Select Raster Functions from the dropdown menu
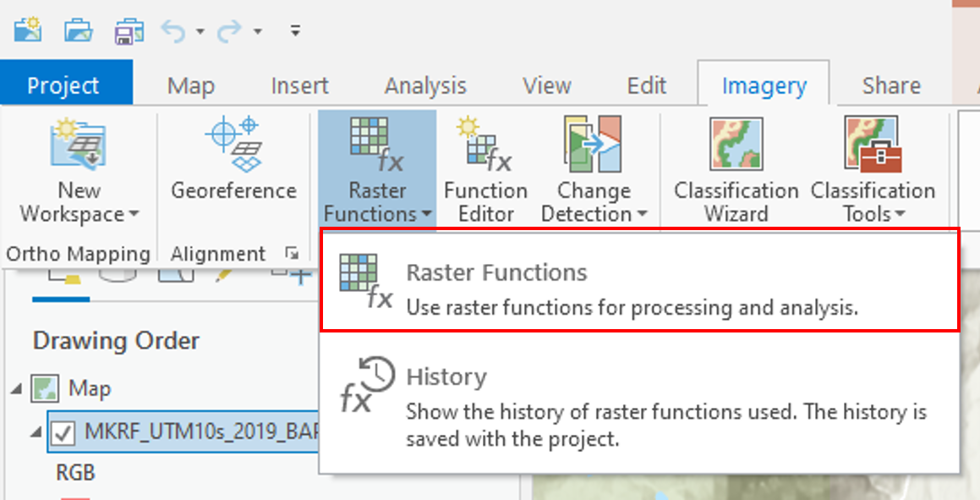Viewport: 980px width, 500px height. (x=638, y=288)
